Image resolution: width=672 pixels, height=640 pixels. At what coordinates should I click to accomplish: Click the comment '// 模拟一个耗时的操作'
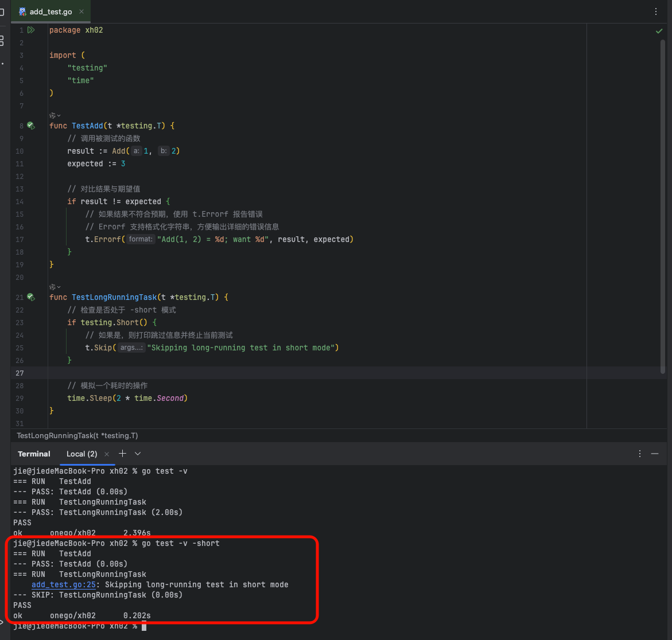coord(107,385)
